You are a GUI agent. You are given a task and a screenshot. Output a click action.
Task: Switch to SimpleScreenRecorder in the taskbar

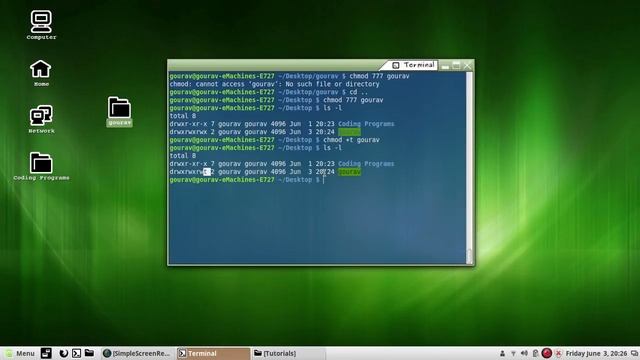[137, 353]
